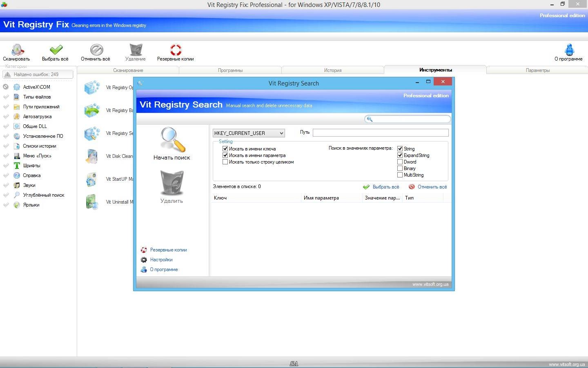The image size is (588, 368).
Task: Click the Звуки music note icon
Action: tap(17, 185)
